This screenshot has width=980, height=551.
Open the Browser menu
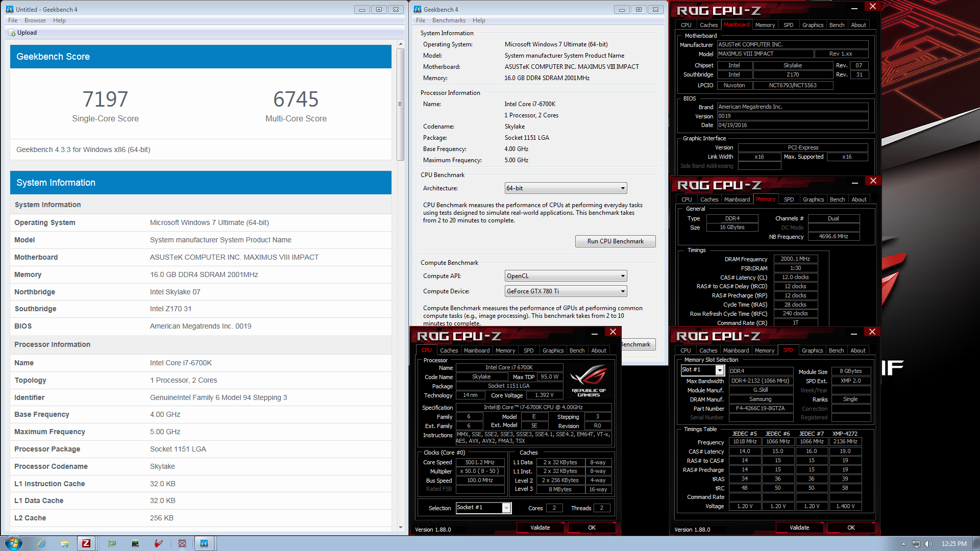35,20
